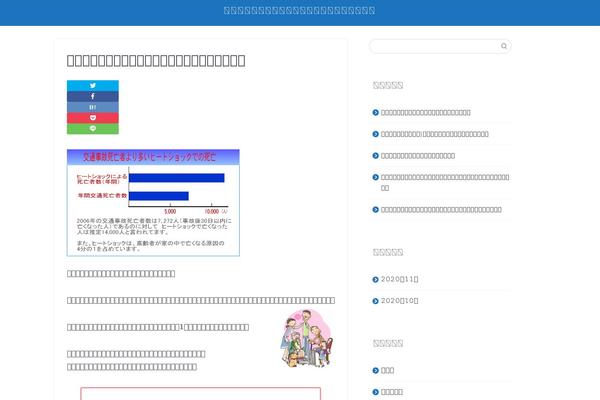Click the article headline text

tap(156, 60)
